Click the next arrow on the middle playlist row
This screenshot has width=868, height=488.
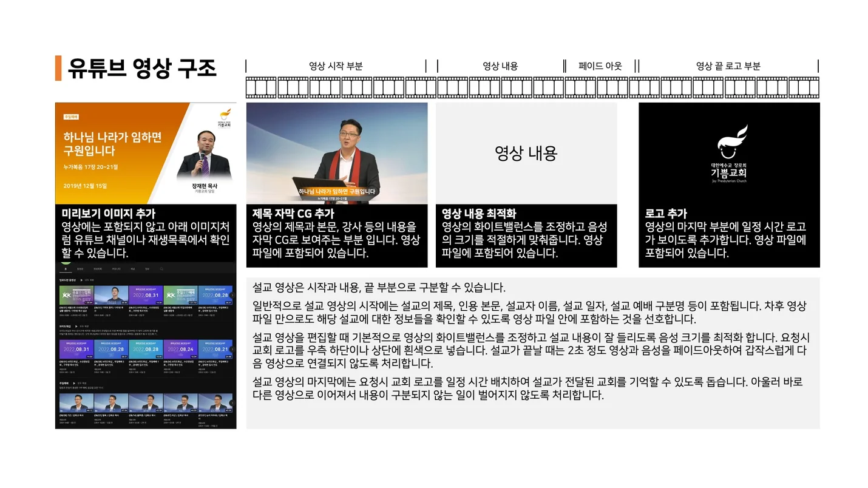coord(232,349)
